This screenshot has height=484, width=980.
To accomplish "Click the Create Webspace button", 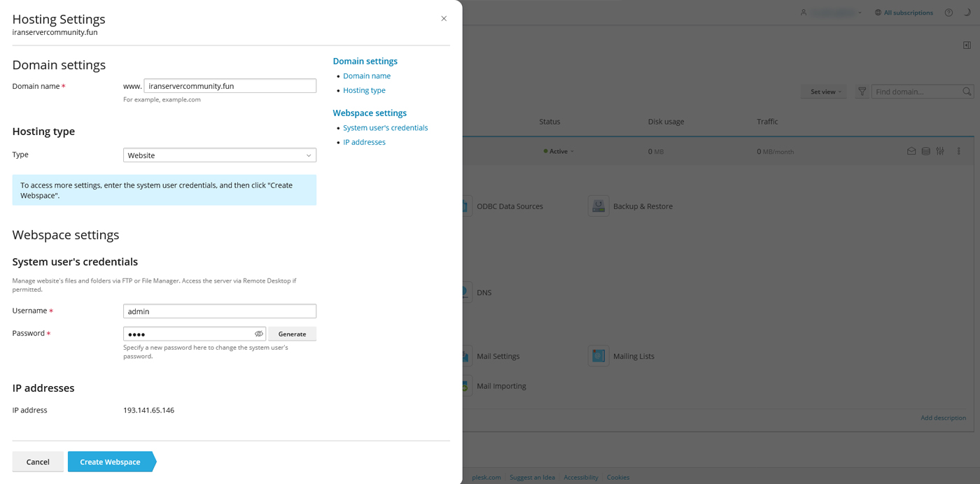I will (109, 462).
